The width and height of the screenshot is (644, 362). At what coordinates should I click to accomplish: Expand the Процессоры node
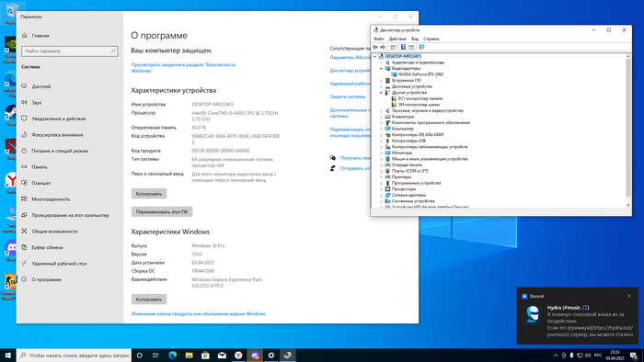[x=381, y=189]
